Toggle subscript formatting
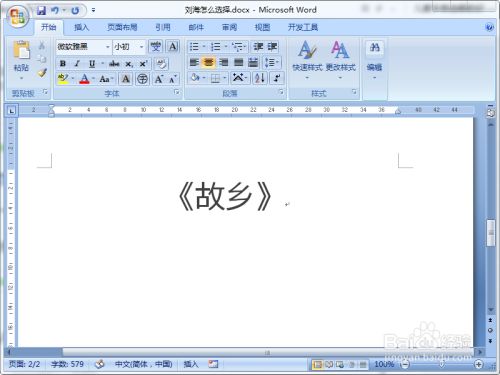 coord(129,63)
